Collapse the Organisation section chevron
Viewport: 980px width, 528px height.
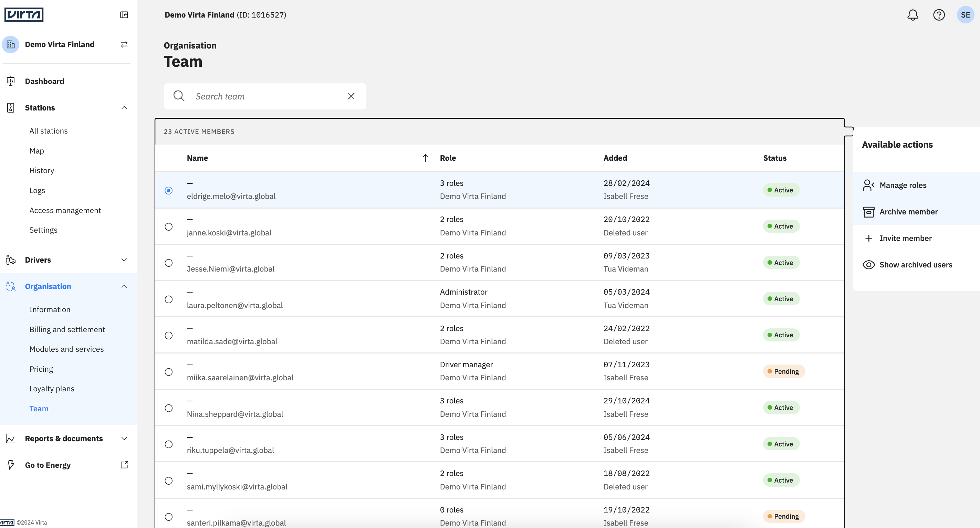pos(124,286)
